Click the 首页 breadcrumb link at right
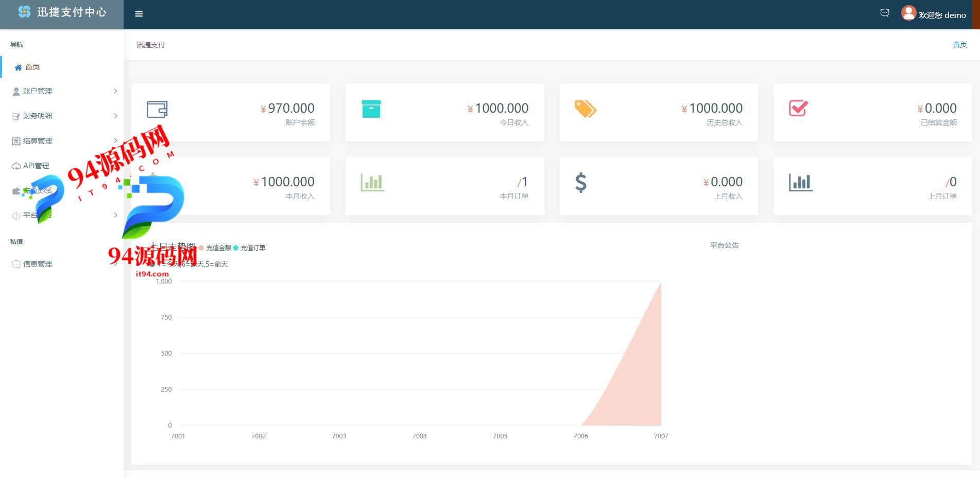Screen dimensions: 980x478 click(959, 45)
